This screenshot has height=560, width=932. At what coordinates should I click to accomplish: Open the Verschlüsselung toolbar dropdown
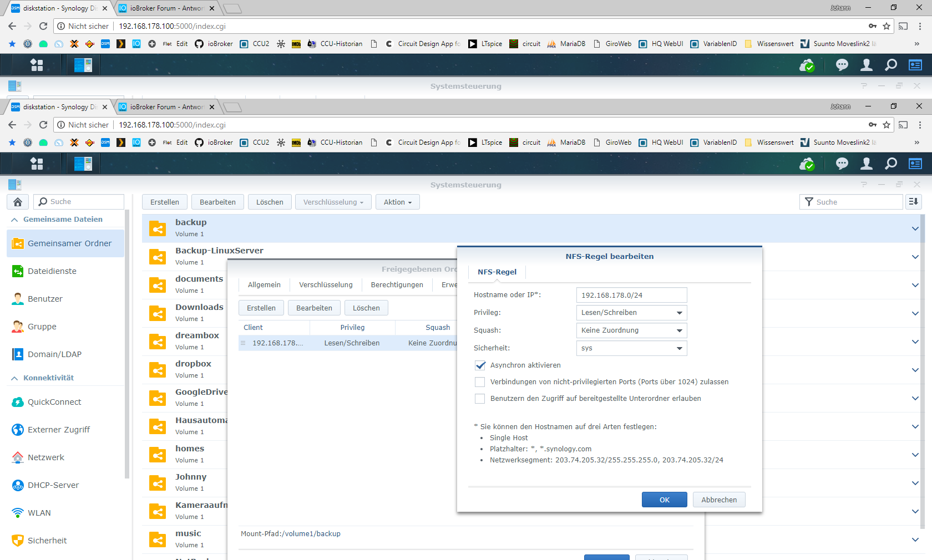point(333,202)
